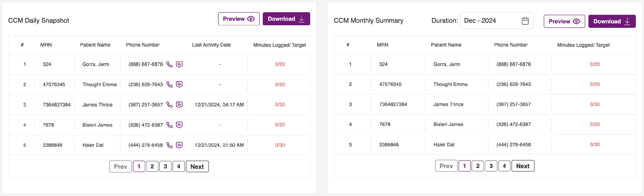The width and height of the screenshot is (644, 196).
Task: Call James Thrice using phone icon
Action: pyautogui.click(x=170, y=105)
